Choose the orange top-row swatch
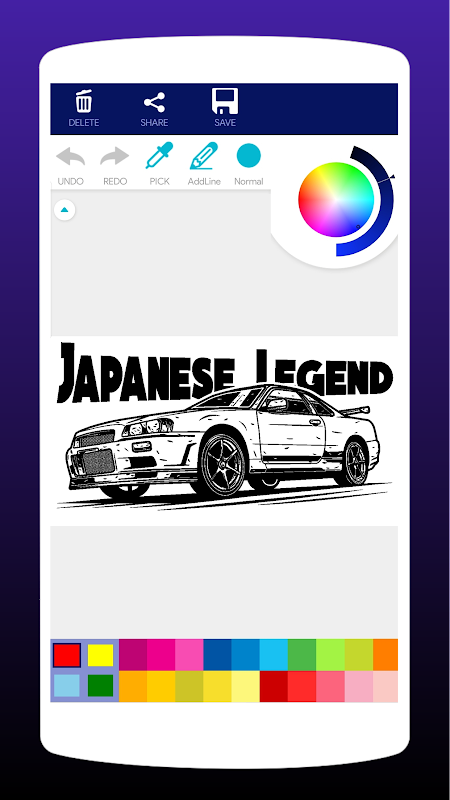 click(x=385, y=655)
